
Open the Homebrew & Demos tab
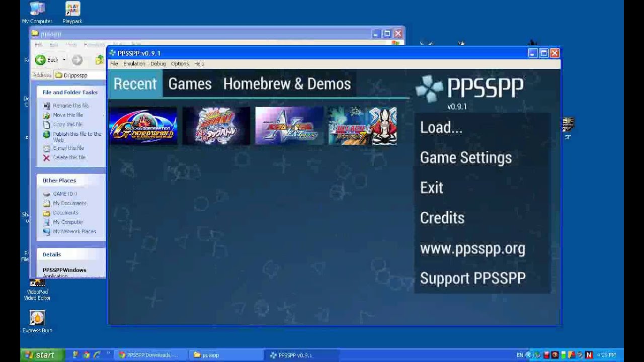(x=287, y=84)
